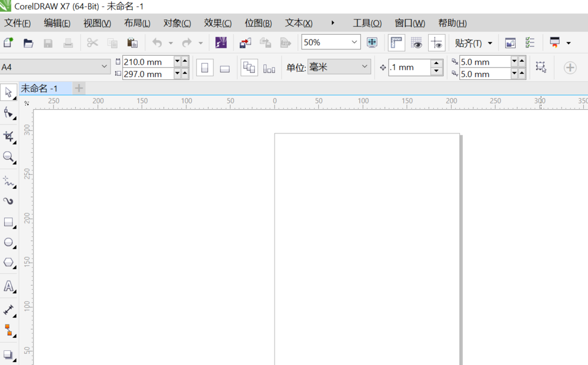Add a new document tab with plus
The height and width of the screenshot is (365, 588).
[x=79, y=88]
